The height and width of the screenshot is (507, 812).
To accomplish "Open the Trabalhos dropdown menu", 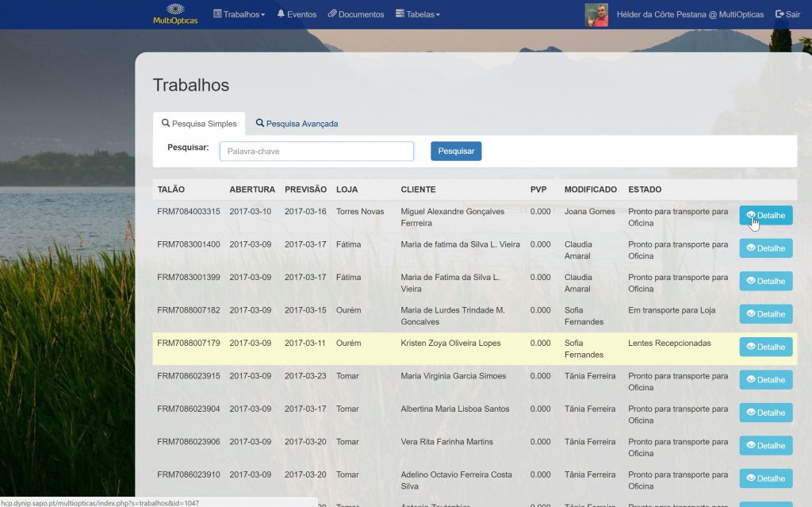I will pyautogui.click(x=239, y=14).
